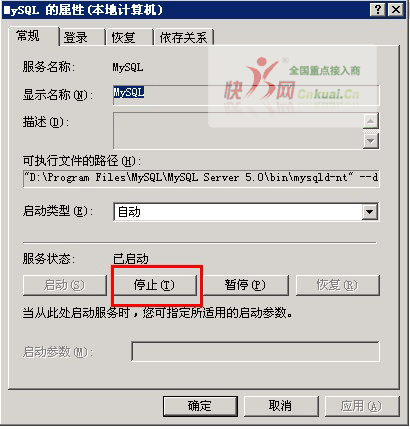
Task: Click into the 显示名称 display name field
Action: point(246,95)
